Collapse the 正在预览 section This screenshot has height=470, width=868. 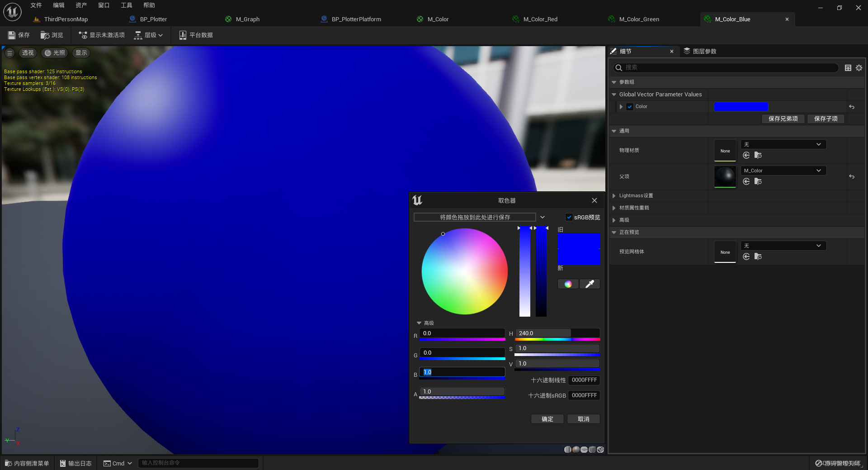point(614,233)
